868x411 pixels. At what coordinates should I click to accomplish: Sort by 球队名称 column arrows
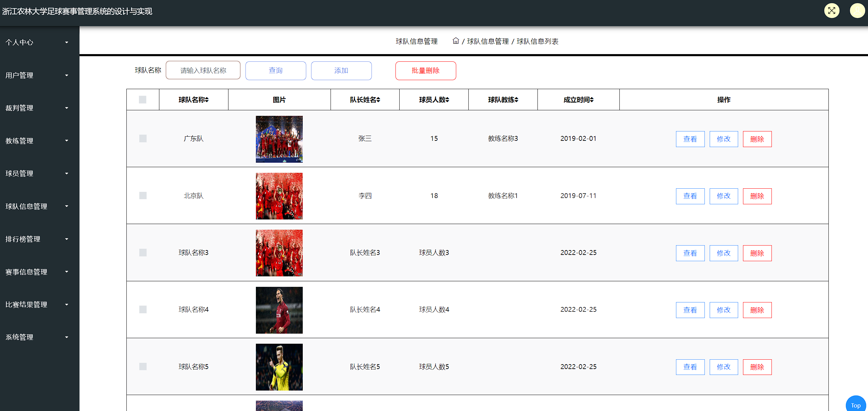tap(207, 100)
